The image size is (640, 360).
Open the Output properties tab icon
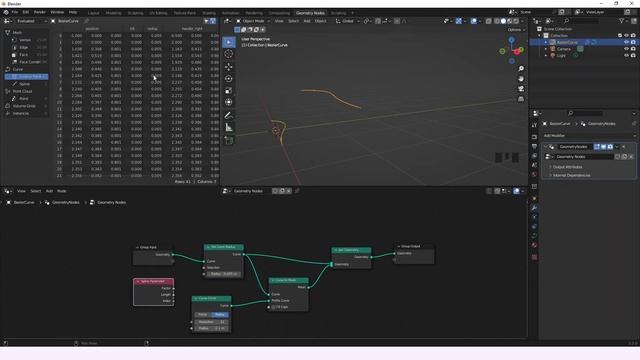click(x=534, y=146)
